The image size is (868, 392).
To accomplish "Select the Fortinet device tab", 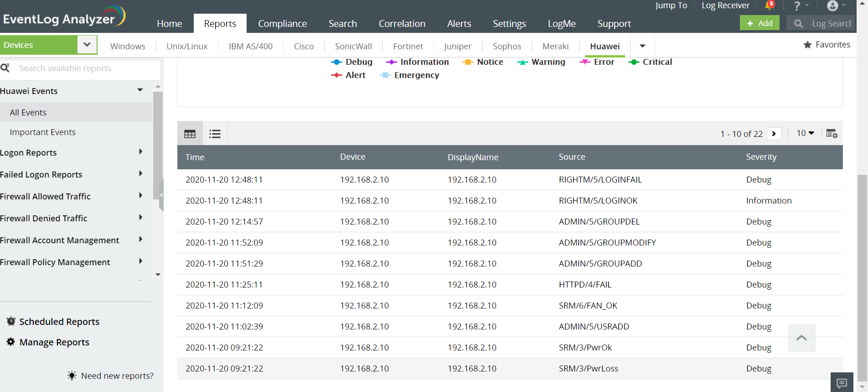I will [408, 46].
